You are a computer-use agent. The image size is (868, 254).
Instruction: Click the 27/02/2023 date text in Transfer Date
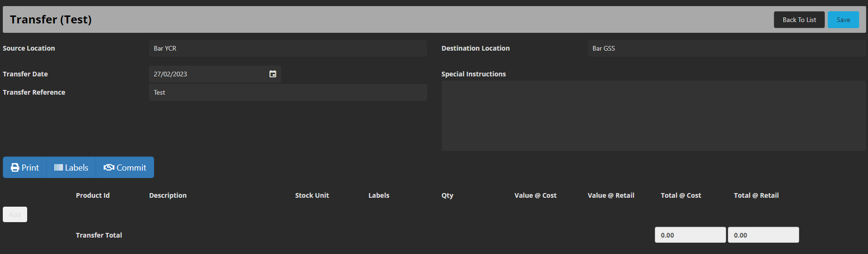tap(171, 74)
